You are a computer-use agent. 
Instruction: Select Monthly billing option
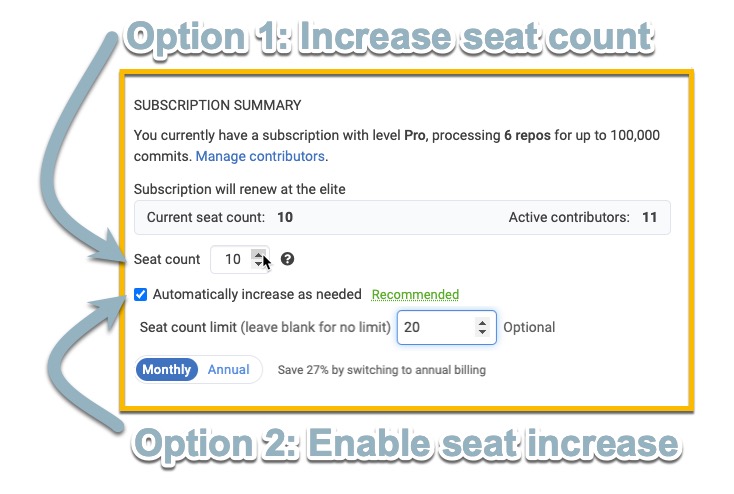point(166,370)
